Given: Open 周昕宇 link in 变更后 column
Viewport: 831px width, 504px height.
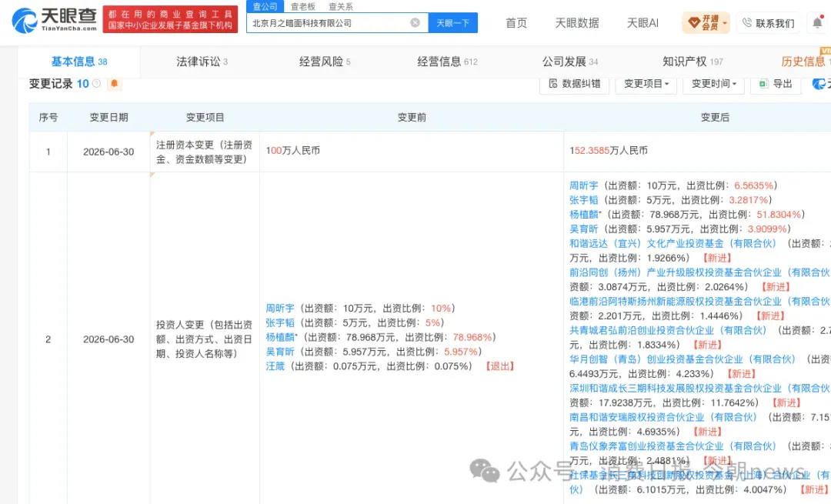Looking at the screenshot, I should (x=583, y=185).
